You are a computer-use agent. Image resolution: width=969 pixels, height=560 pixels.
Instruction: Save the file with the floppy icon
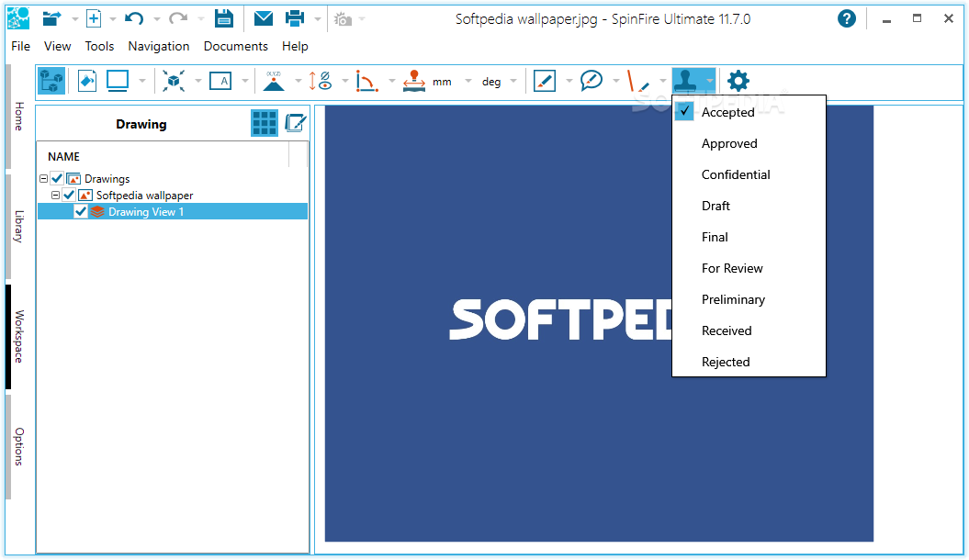224,18
